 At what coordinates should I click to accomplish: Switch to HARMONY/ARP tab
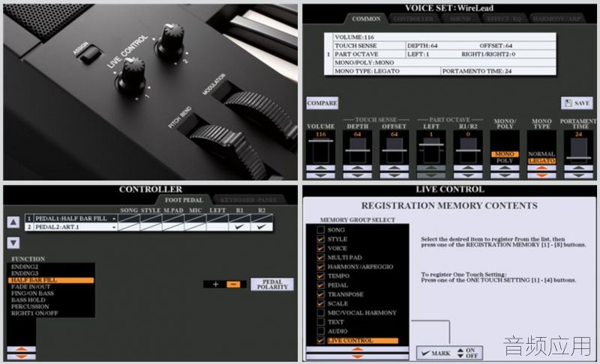(x=556, y=18)
